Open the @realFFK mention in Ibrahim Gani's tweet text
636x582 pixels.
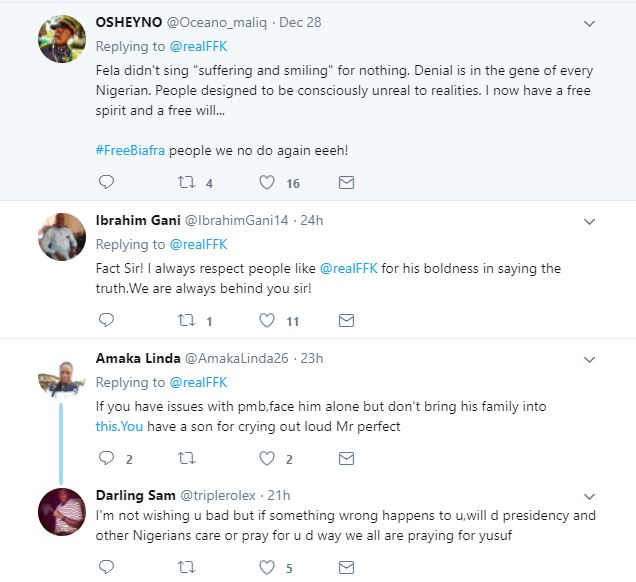pos(348,269)
